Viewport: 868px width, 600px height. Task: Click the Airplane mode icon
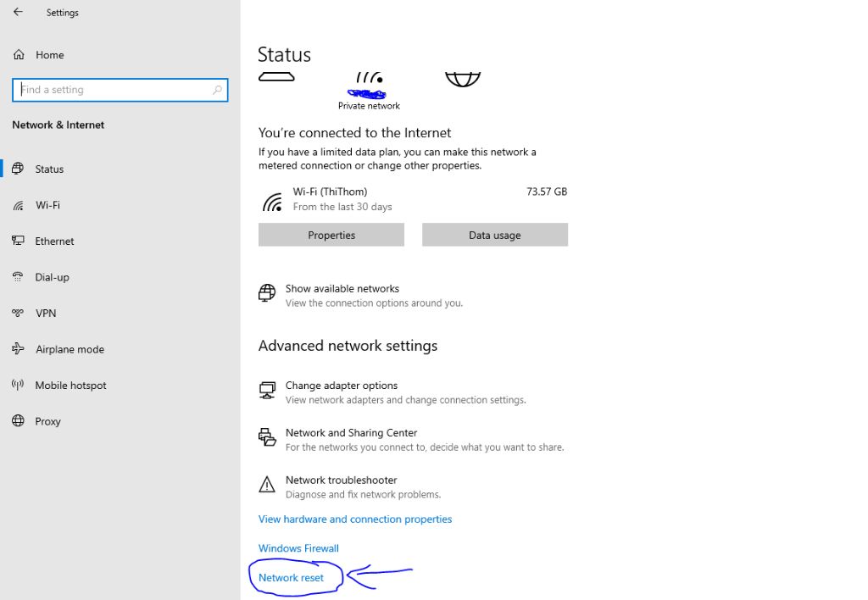coord(18,349)
